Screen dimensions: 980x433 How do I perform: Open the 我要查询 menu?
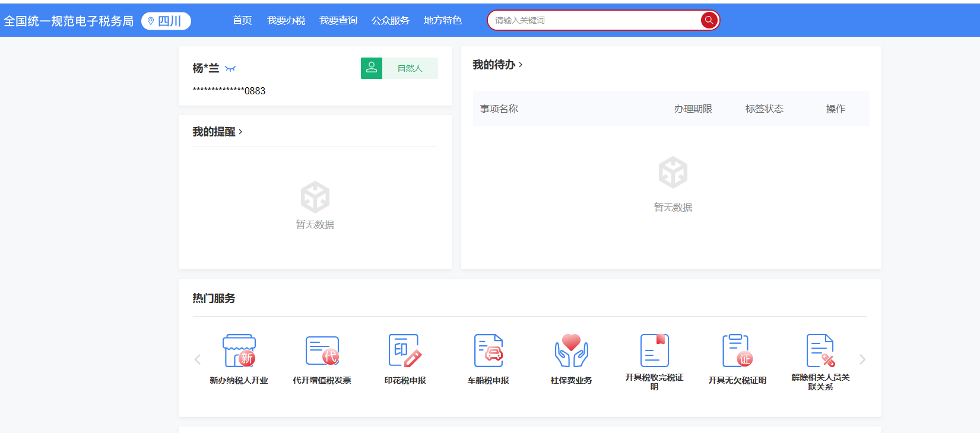(x=338, y=20)
